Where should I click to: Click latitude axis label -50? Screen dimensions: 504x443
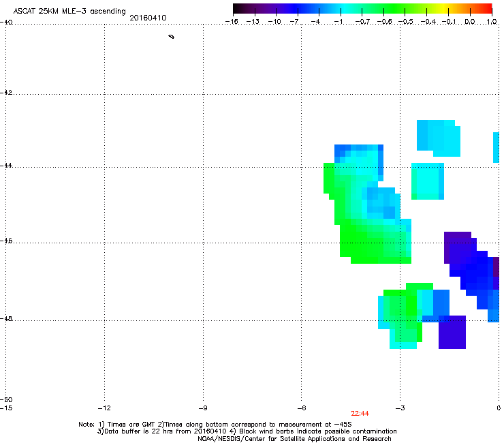[6, 399]
